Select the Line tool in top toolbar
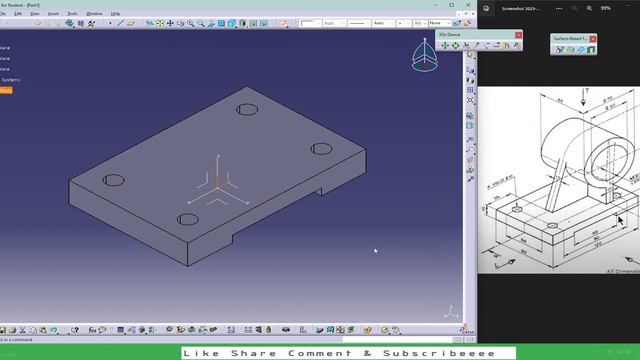Screen dimensions: 640x360 [120, 24]
